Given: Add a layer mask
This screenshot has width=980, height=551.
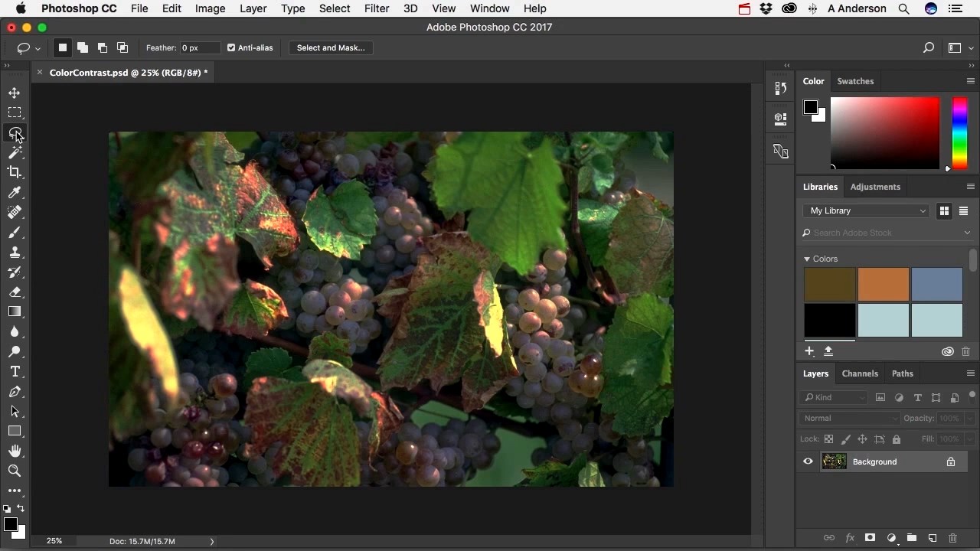Looking at the screenshot, I should [870, 538].
